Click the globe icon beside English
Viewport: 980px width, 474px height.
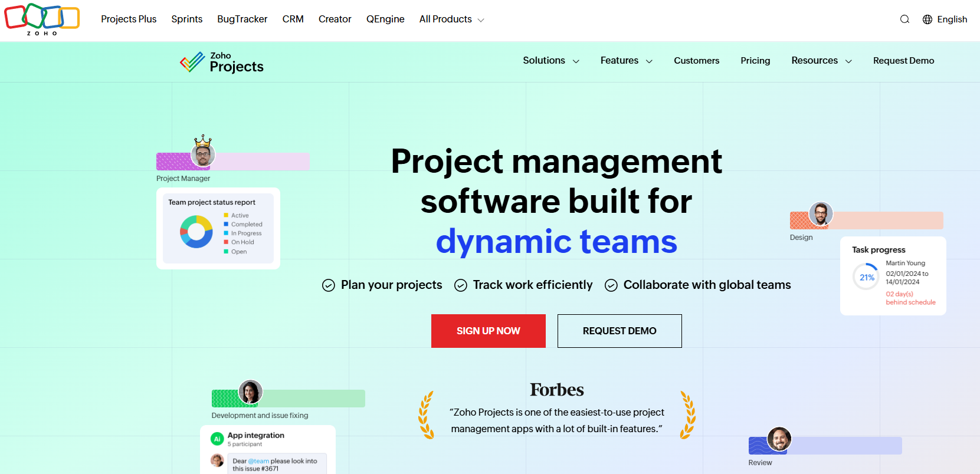[x=927, y=19]
